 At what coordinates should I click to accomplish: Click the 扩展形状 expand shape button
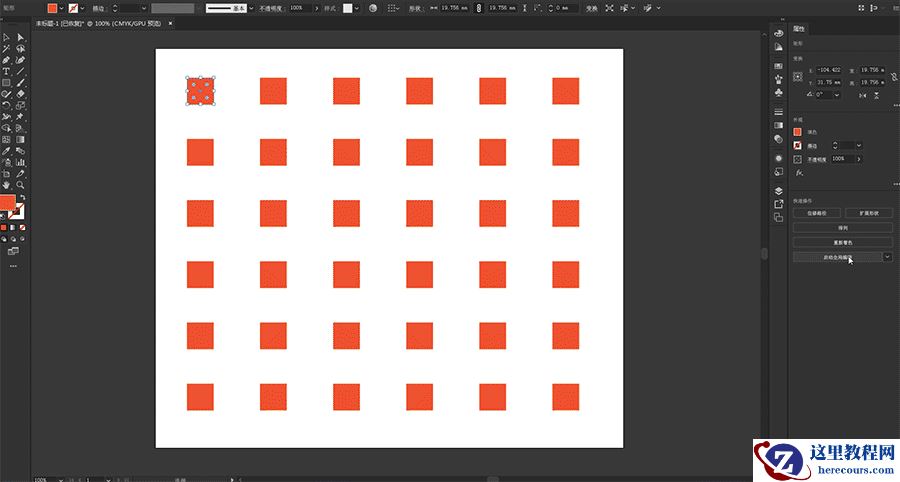[868, 213]
